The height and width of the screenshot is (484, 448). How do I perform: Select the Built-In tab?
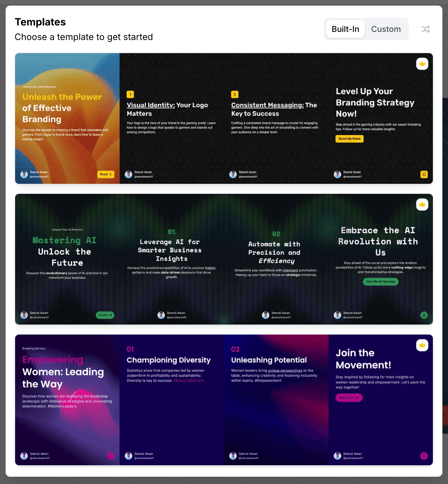(345, 29)
